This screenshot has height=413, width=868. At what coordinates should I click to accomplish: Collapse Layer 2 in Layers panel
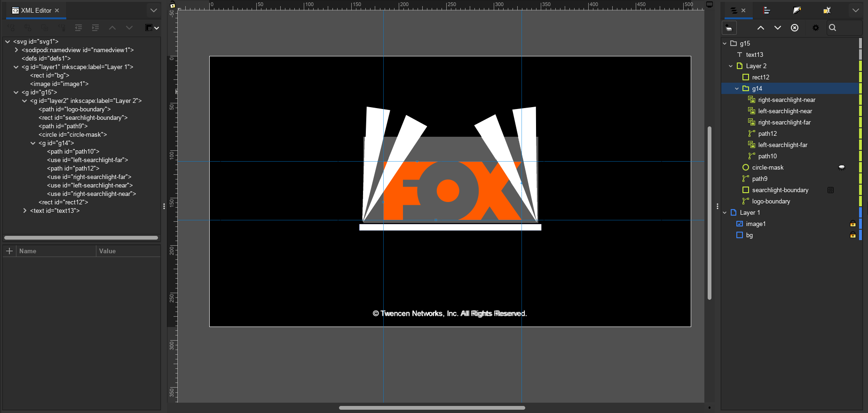tap(731, 66)
